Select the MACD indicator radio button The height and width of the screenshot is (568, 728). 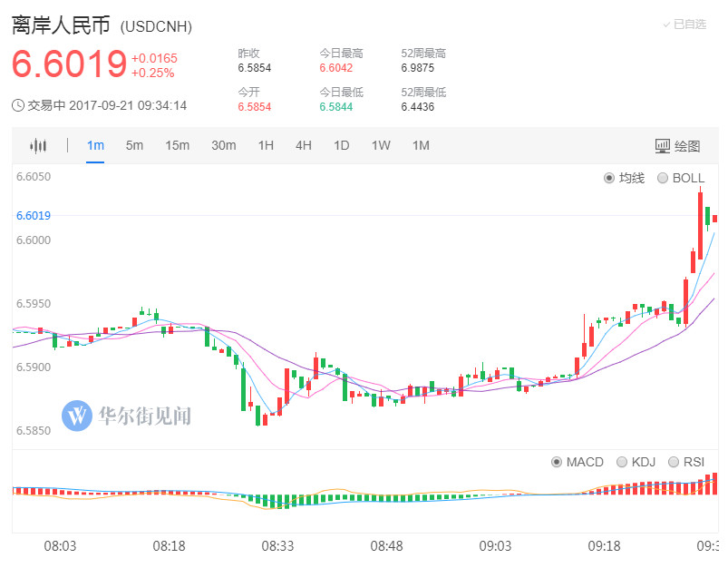(557, 462)
